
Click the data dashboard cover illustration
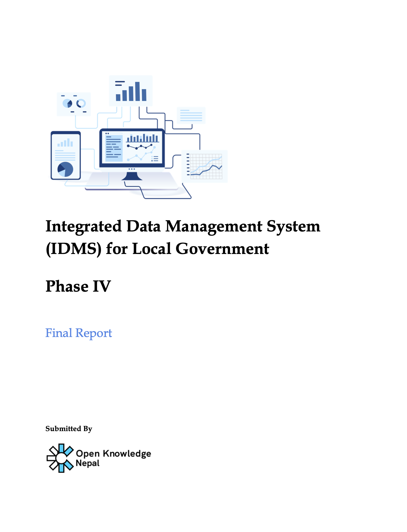pyautogui.click(x=139, y=137)
